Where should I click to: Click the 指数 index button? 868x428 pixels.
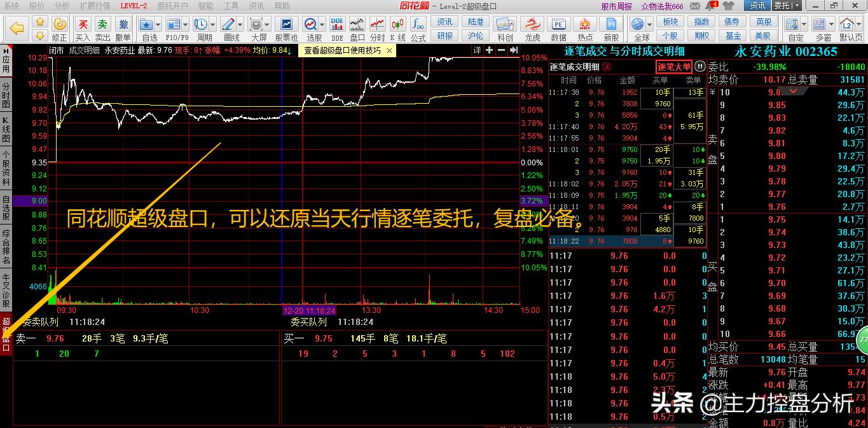pyautogui.click(x=701, y=22)
